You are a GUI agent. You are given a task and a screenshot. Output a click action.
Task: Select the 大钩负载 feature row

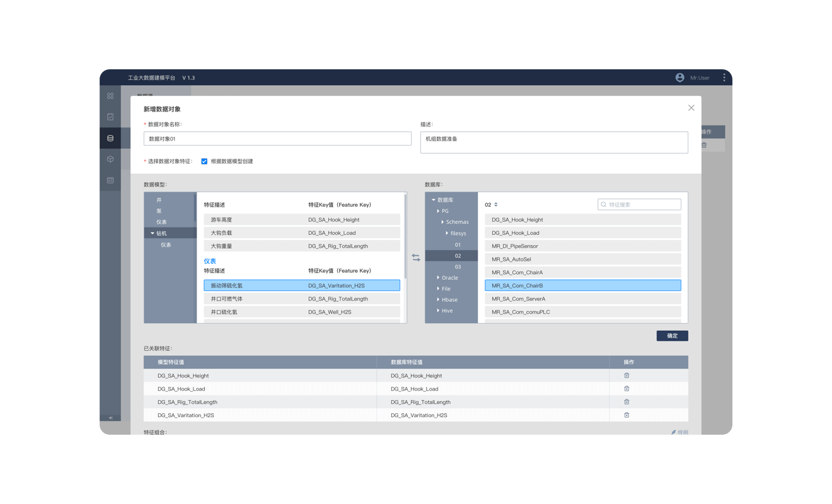[302, 233]
